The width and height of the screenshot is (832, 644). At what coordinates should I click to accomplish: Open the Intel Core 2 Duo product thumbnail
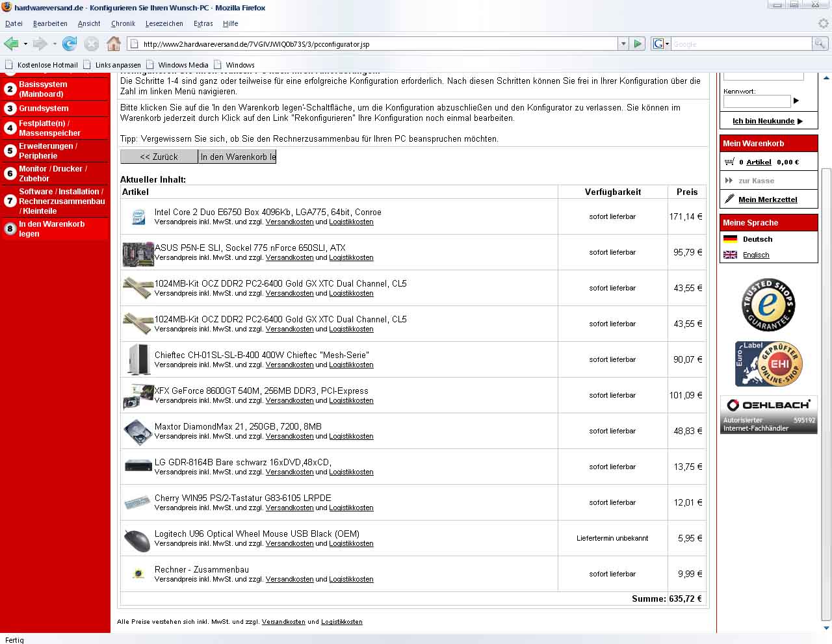[x=138, y=217]
